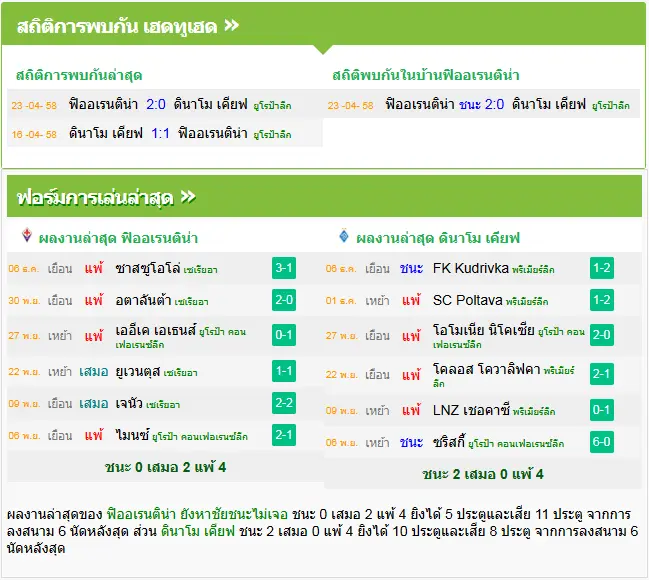Click the เออีเค เอเธนส์ team name
The image size is (649, 580).
(x=155, y=330)
